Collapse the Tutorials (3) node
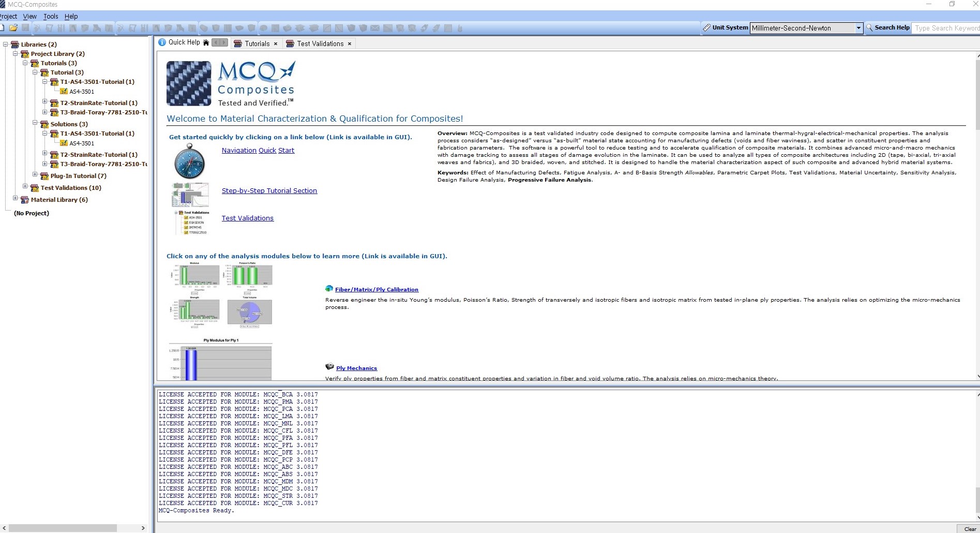The image size is (980, 533). pos(25,63)
